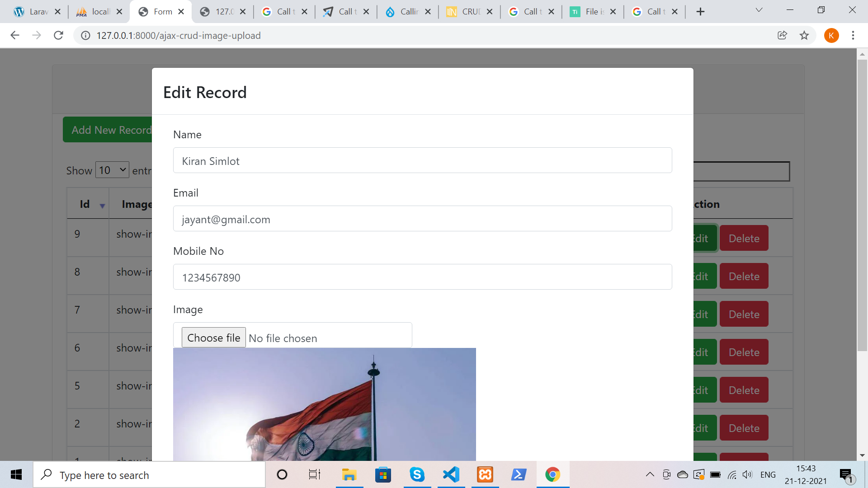
Task: Reload the current page
Action: pyautogui.click(x=58, y=35)
